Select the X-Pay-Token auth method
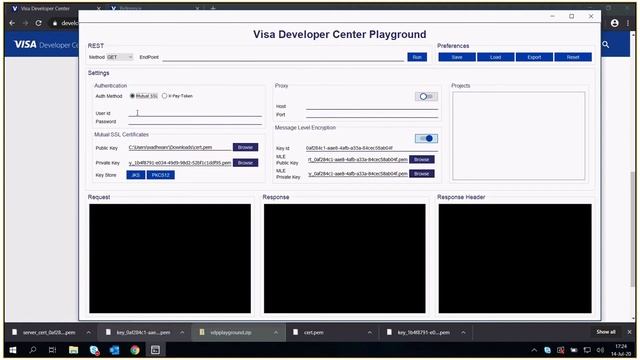Screen dimensions: 640x360 pos(177,96)
